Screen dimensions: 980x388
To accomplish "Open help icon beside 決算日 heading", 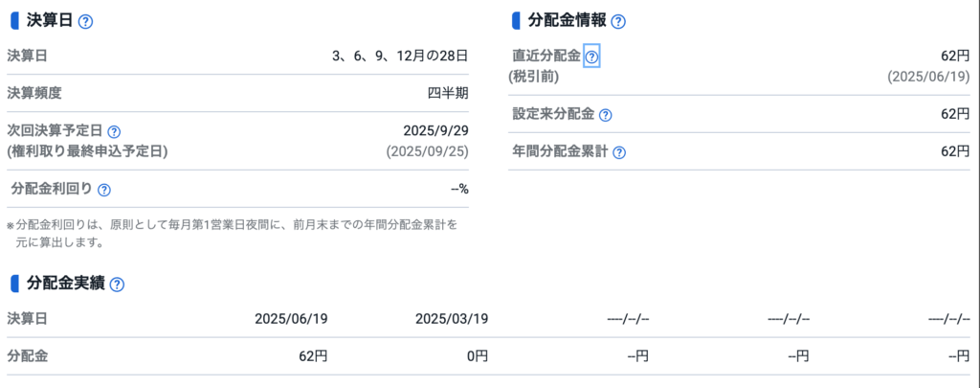I will 85,22.
